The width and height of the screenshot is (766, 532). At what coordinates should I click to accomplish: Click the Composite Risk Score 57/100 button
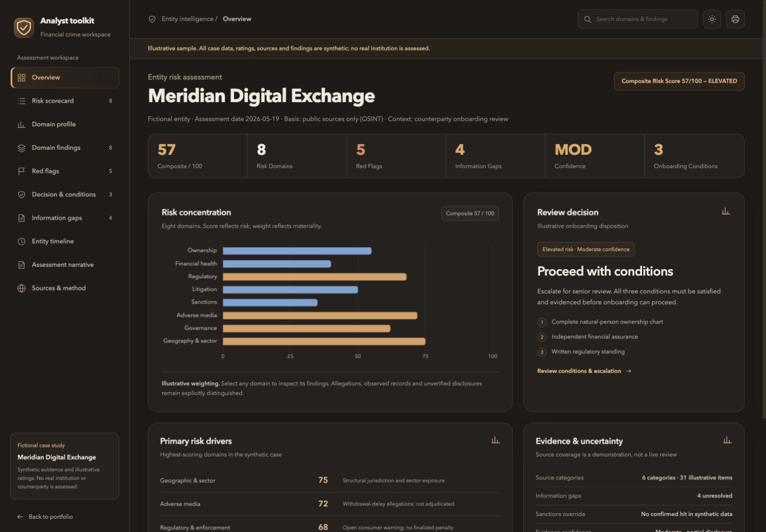tap(679, 81)
